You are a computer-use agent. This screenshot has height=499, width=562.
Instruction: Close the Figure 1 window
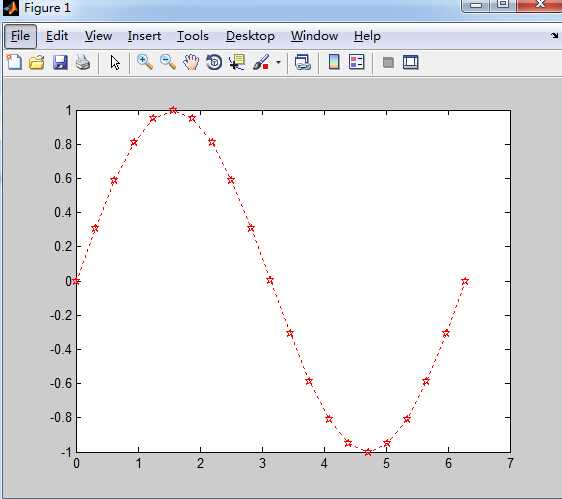tap(539, 5)
